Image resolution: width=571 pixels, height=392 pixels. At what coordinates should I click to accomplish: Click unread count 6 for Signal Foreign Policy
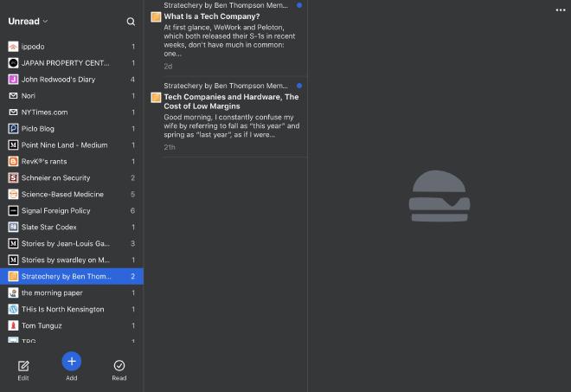(x=132, y=210)
